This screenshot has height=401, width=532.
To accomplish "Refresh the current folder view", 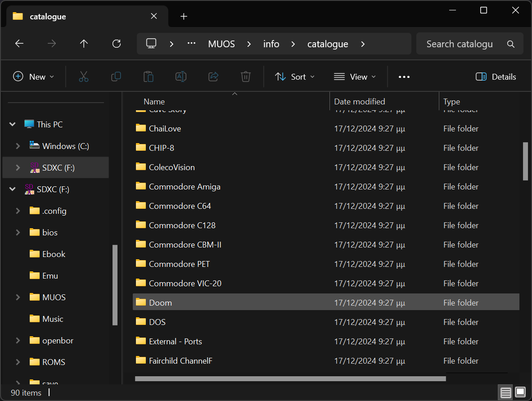I will pyautogui.click(x=117, y=44).
